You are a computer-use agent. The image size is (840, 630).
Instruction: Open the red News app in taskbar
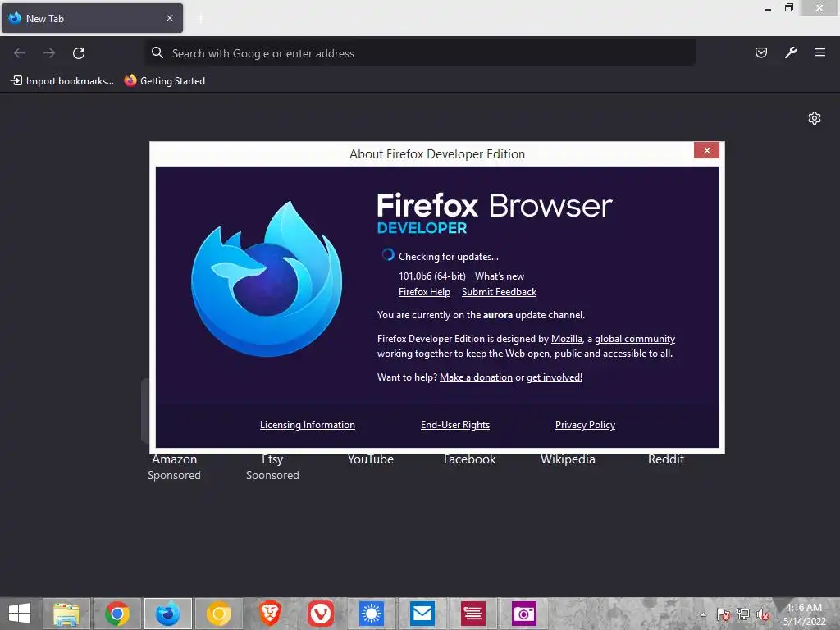[473, 614]
